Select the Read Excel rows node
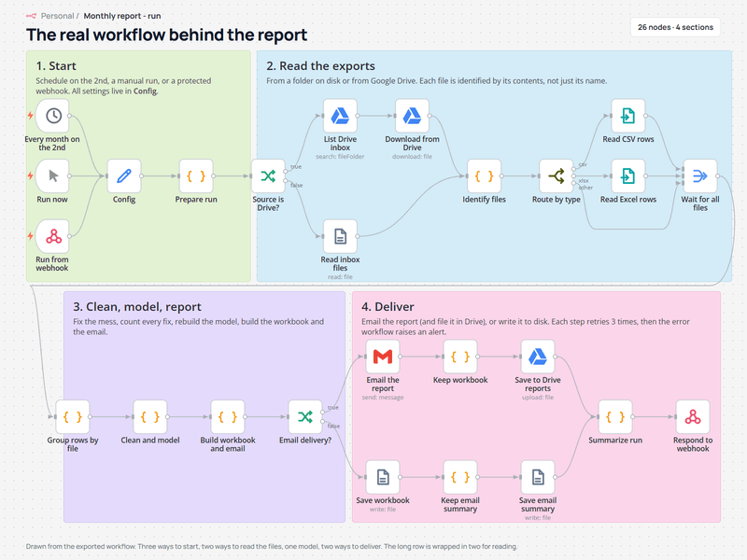Viewport: 747px width, 560px height. 627,175
